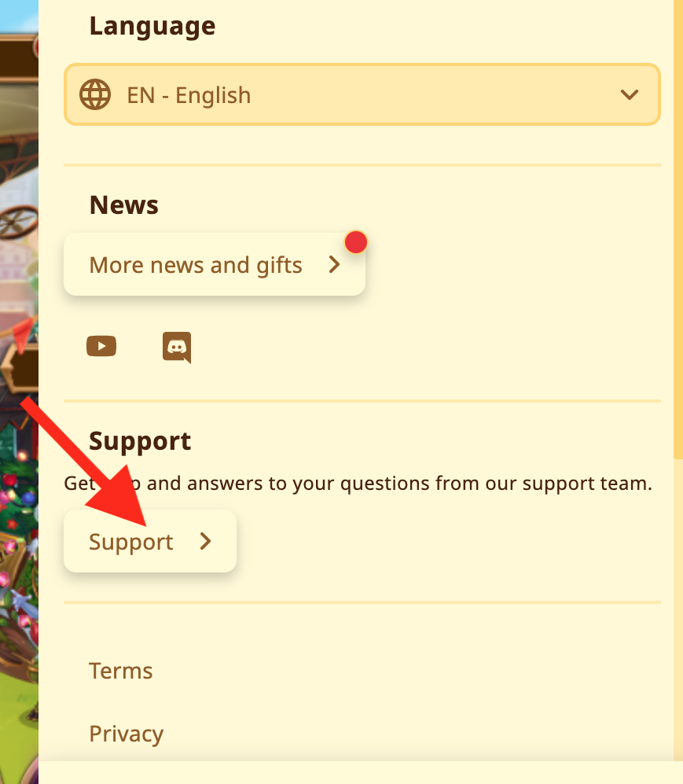This screenshot has width=683, height=784.
Task: Click chevron arrow beside More news and gifts
Action: (334, 264)
